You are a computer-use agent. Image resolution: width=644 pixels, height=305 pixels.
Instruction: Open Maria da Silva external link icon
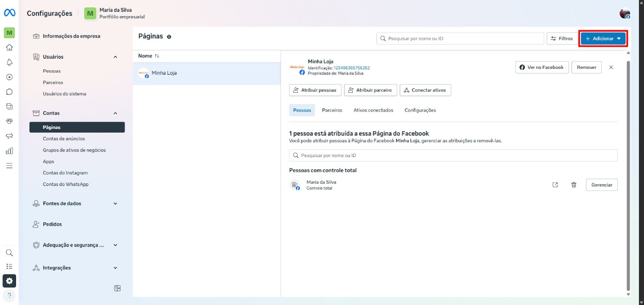[555, 185]
